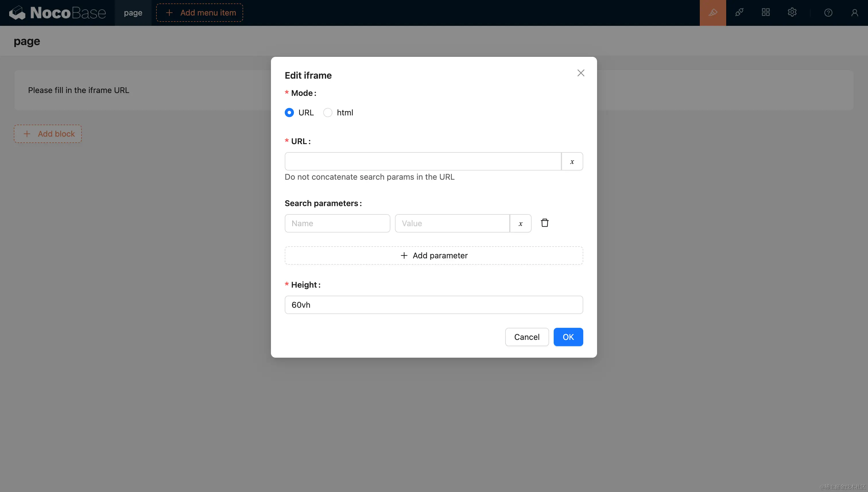Close the Edit iframe dialog
The image size is (868, 492).
[x=580, y=73]
